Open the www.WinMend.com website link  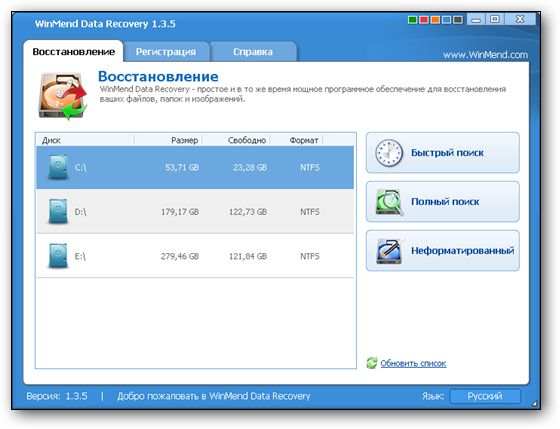coord(485,55)
